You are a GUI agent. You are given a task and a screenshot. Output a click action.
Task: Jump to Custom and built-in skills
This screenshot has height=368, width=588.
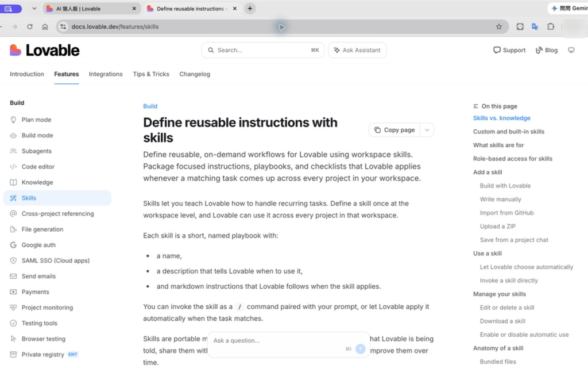(x=509, y=132)
